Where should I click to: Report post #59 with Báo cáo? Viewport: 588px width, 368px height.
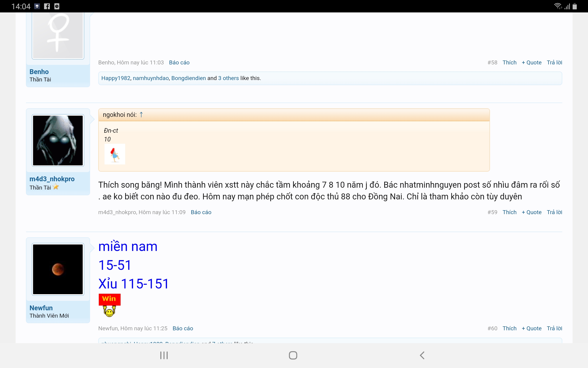click(x=201, y=212)
